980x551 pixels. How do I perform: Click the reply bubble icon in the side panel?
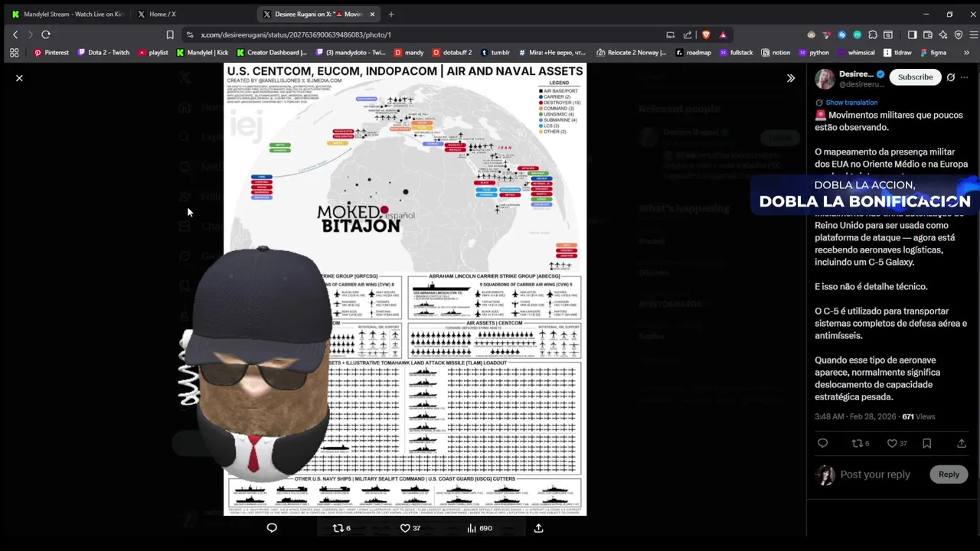click(x=822, y=443)
